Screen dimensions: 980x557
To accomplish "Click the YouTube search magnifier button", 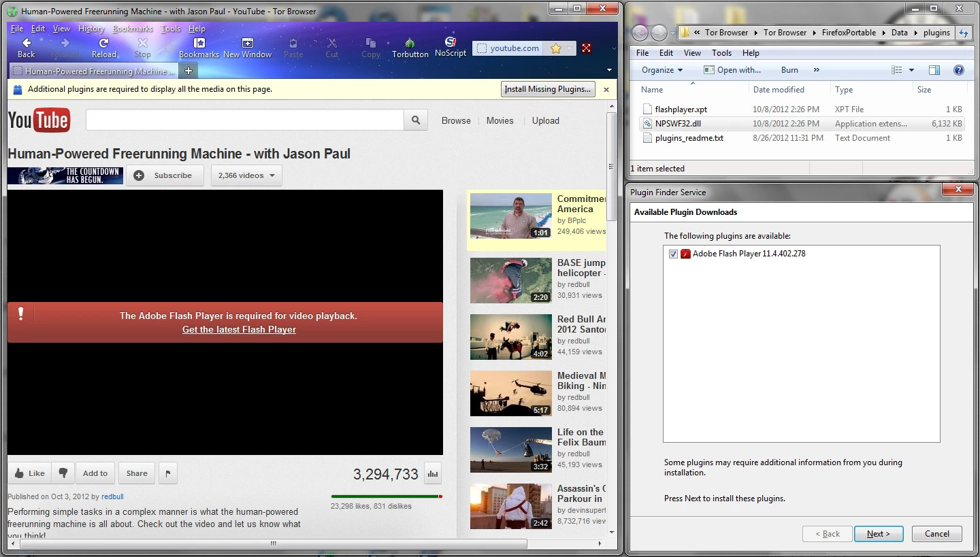I will (415, 120).
